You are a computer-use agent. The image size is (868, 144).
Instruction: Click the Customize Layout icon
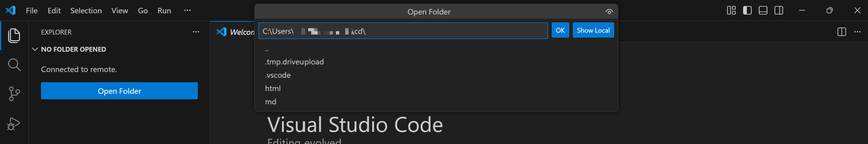[x=731, y=11]
